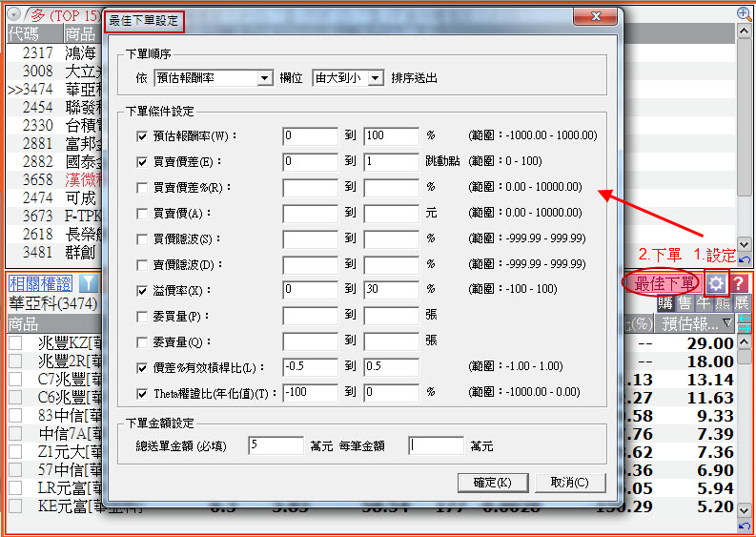Click the magnifier zoom icon at top right

pyautogui.click(x=745, y=13)
